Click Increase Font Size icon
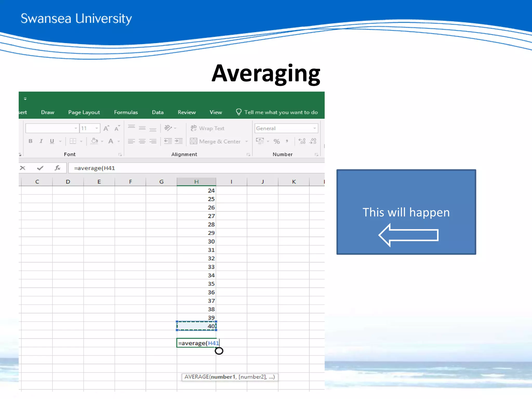Image resolution: width=532 pixels, height=399 pixels. click(x=106, y=128)
